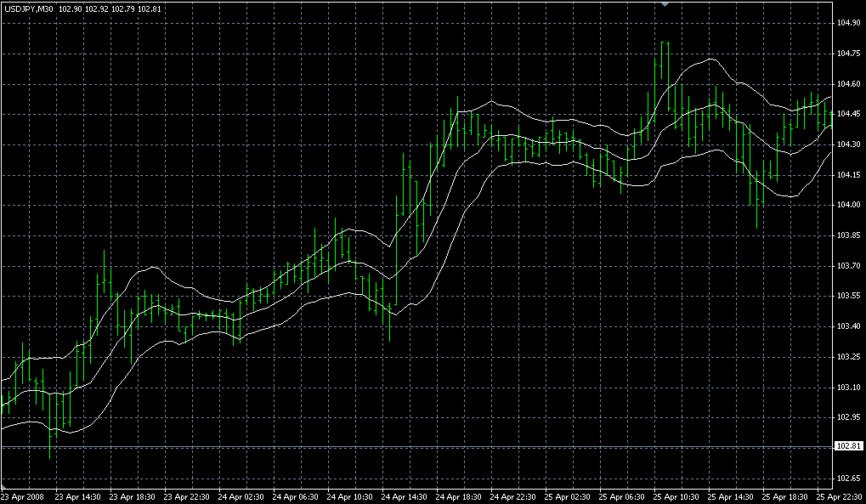This screenshot has width=866, height=504.
Task: Click the 103.40 price scale label
Action: pyautogui.click(x=849, y=326)
